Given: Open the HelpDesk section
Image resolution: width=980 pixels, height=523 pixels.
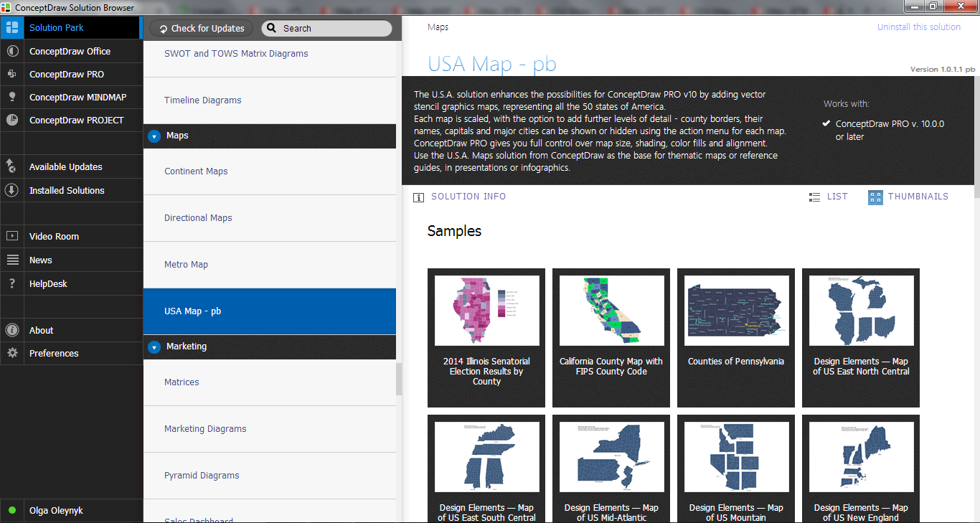Looking at the screenshot, I should click(70, 284).
